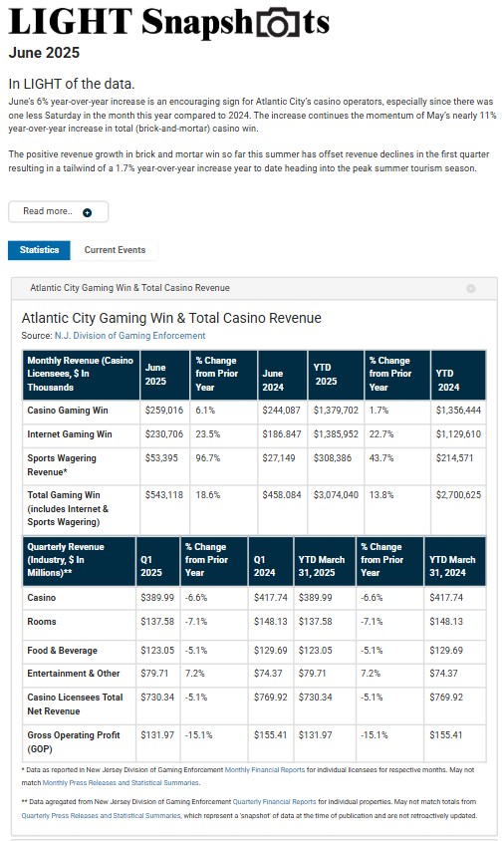Open the Monthly Financial Reports link
The width and height of the screenshot is (504, 841).
(x=264, y=769)
